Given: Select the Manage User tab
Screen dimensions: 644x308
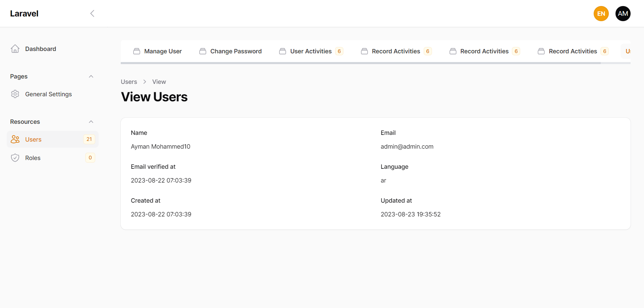Looking at the screenshot, I should 163,51.
